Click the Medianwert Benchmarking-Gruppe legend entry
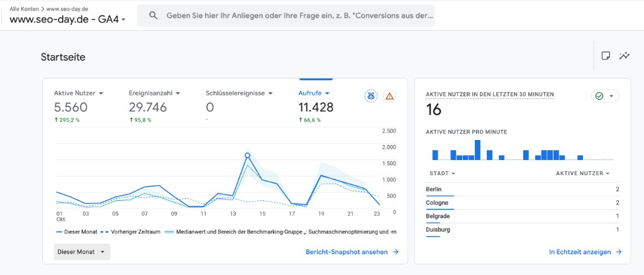 280,232
